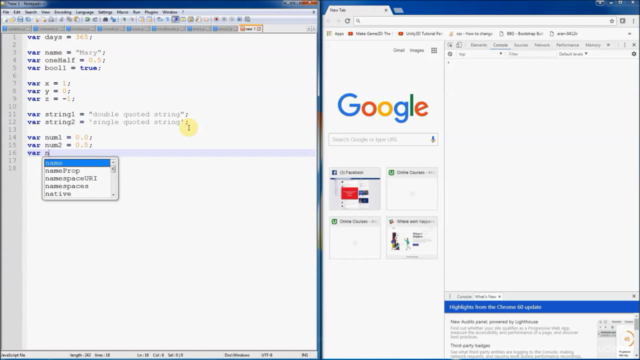Click the DevTools console Filter field
The width and height of the screenshot is (640, 360).
pyautogui.click(x=531, y=54)
